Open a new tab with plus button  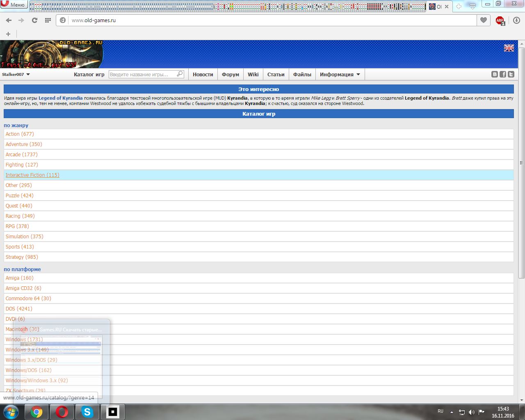pyautogui.click(x=459, y=6)
